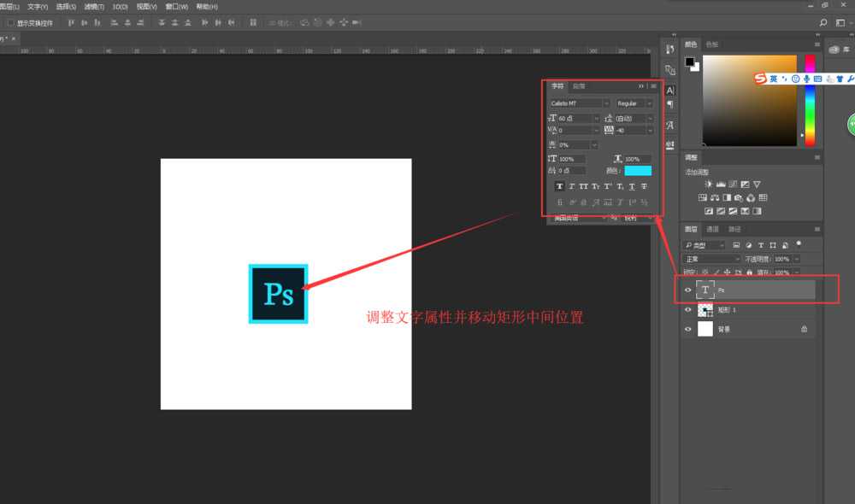Toggle faux bold in Character panel
This screenshot has height=504, width=855.
point(560,186)
